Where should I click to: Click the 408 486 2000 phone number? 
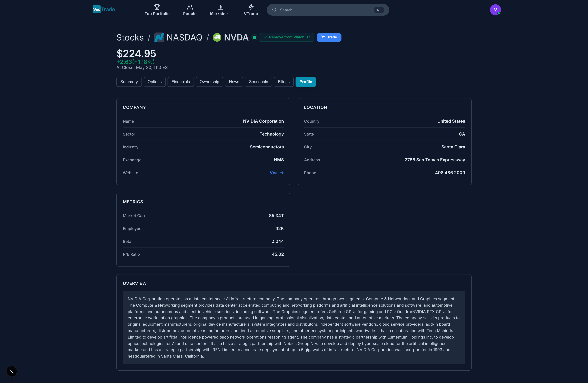(450, 173)
